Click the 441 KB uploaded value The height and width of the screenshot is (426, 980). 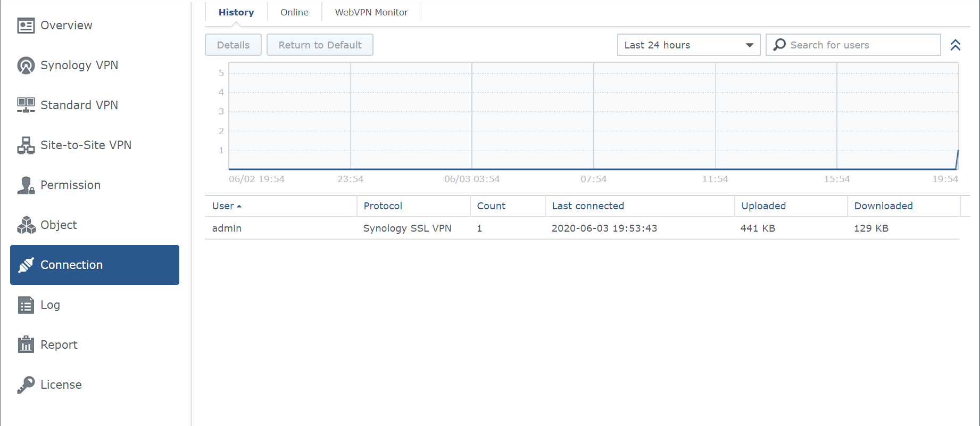tap(758, 228)
